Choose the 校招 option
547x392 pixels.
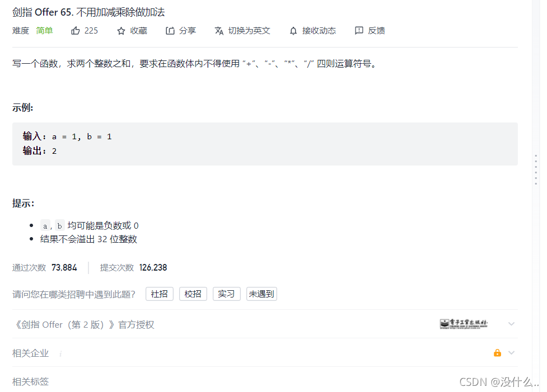(193, 294)
